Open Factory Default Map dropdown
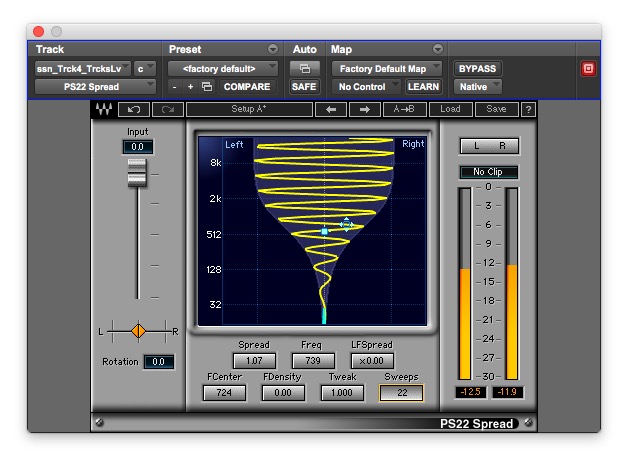 [386, 69]
